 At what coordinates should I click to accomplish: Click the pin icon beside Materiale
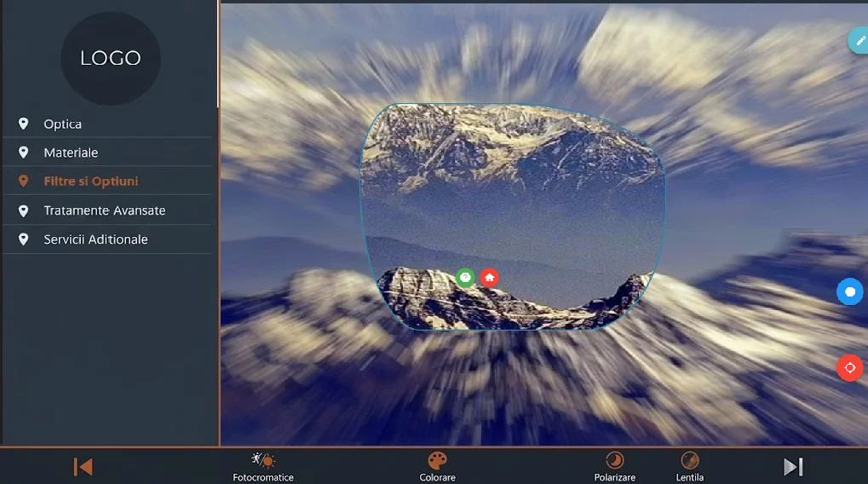click(x=23, y=153)
